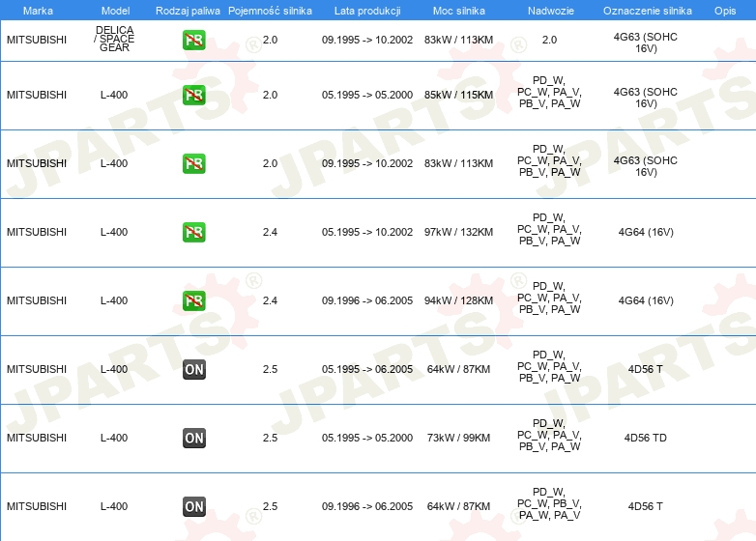Click the Nadwozie column header
The image size is (756, 541).
click(x=551, y=11)
